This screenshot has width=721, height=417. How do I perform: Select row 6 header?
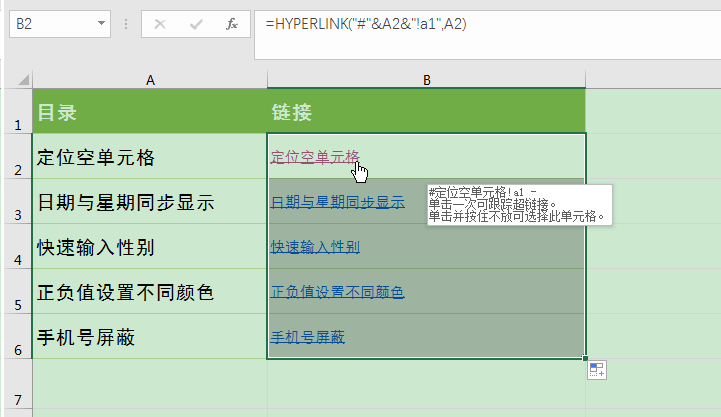(x=18, y=336)
